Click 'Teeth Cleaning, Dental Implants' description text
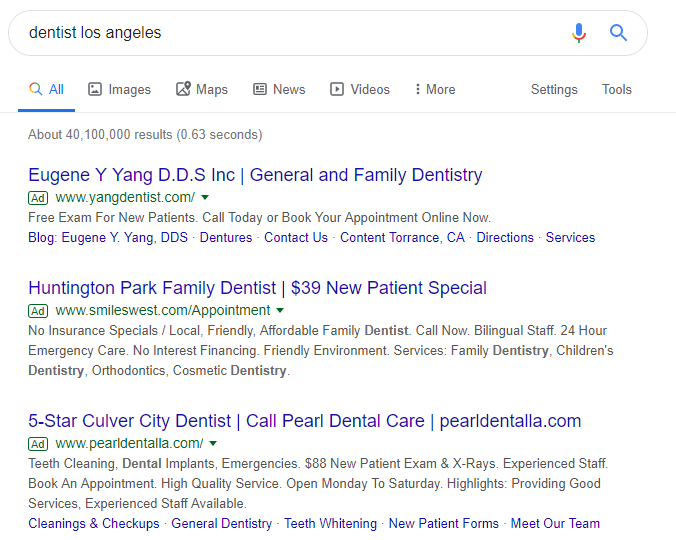This screenshot has height=540, width=676. point(318,484)
